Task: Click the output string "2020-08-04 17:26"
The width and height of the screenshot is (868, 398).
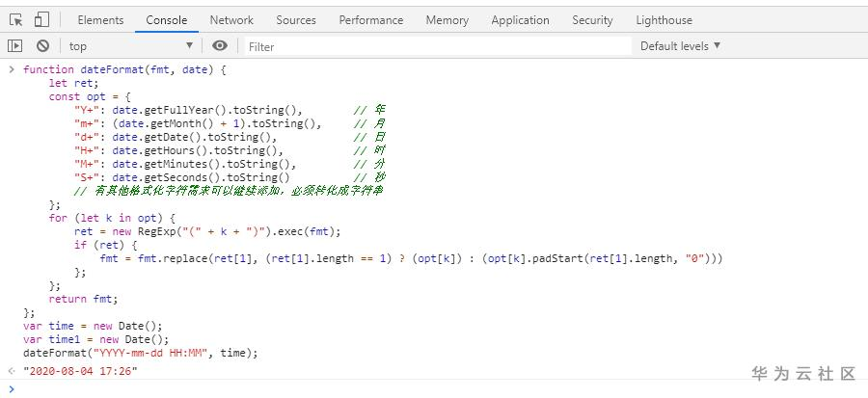Action: [x=80, y=371]
